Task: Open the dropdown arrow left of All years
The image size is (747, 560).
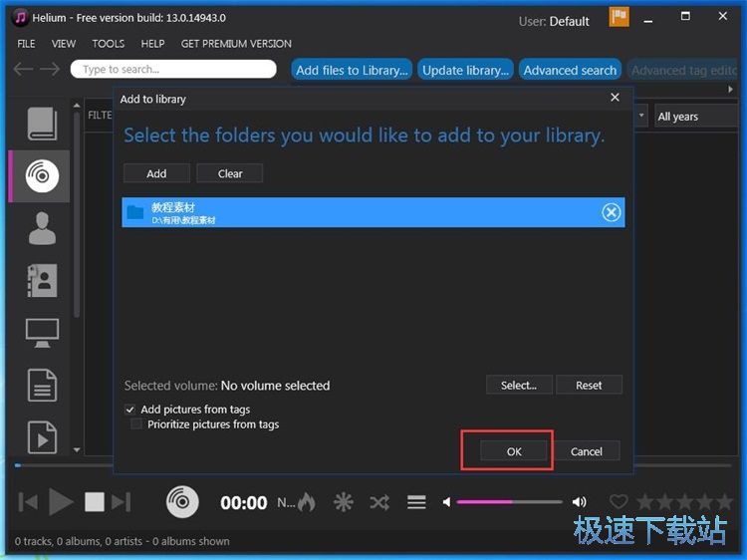Action: pyautogui.click(x=641, y=116)
